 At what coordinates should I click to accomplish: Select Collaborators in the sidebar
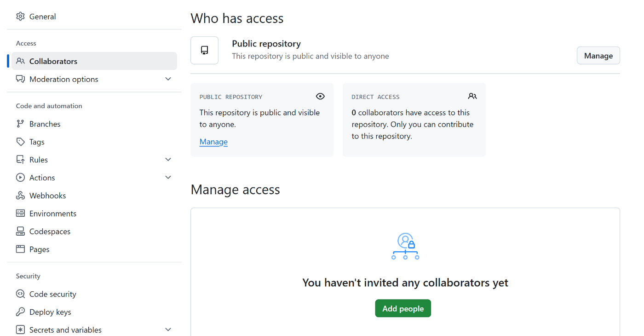tap(94, 61)
